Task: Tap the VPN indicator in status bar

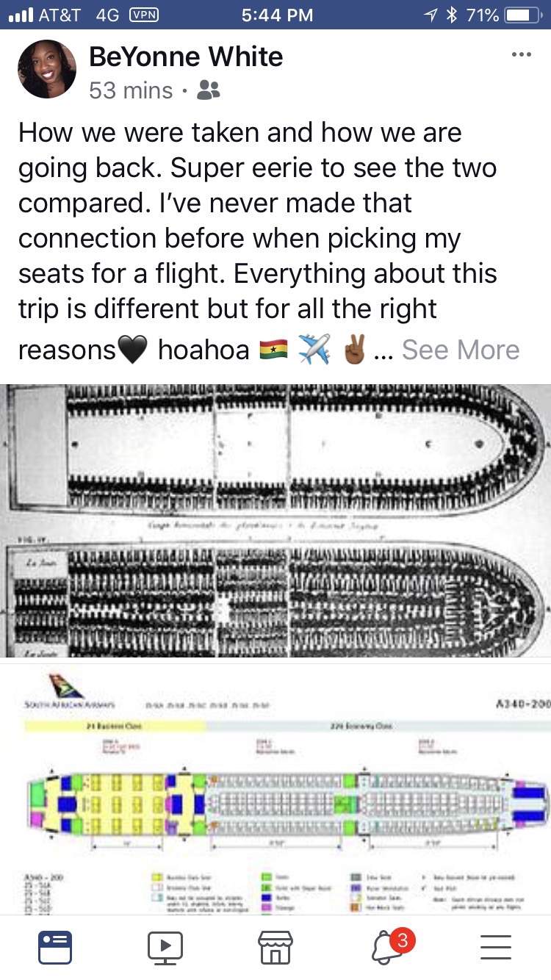Action: 144,15
